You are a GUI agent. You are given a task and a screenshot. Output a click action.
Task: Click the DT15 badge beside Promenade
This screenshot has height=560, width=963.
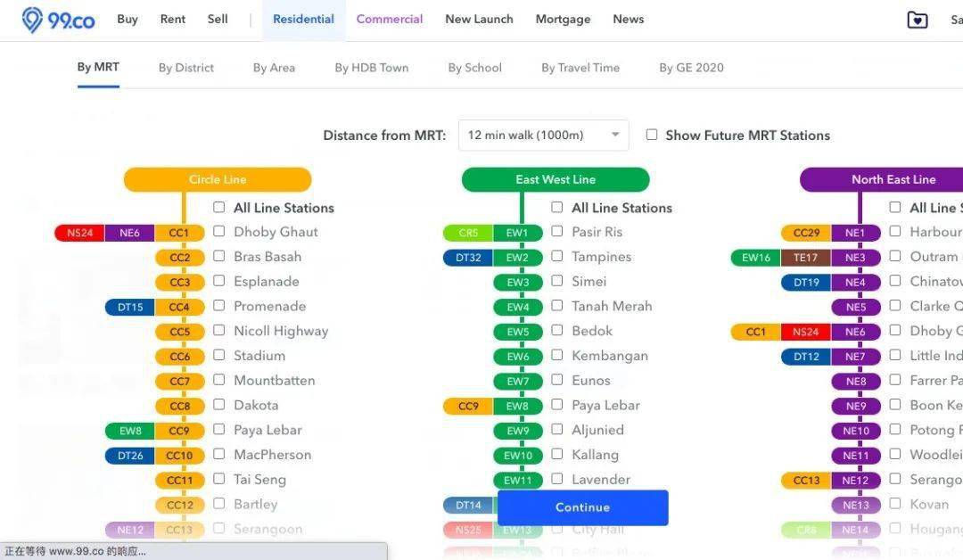(x=129, y=307)
